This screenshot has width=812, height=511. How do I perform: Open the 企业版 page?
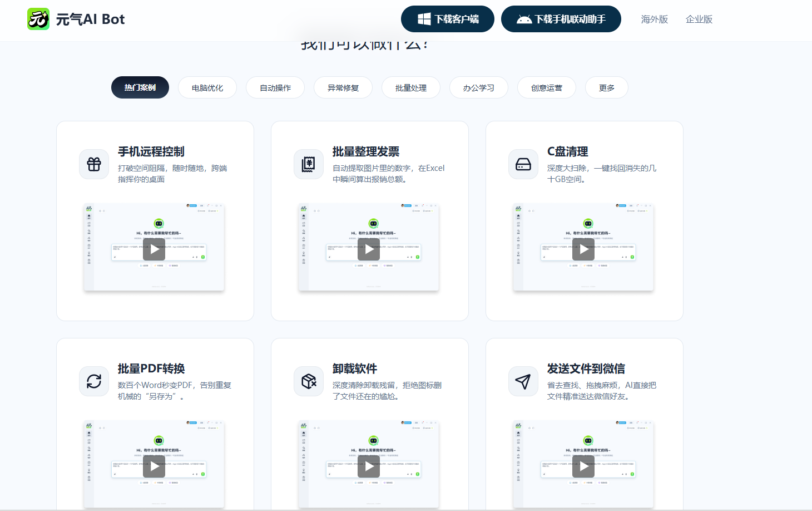tap(699, 19)
